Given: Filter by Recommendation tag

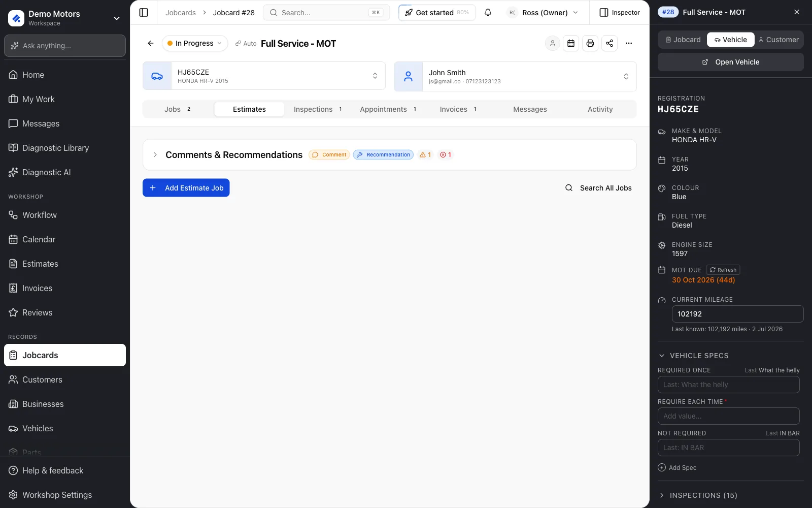Looking at the screenshot, I should pos(384,155).
